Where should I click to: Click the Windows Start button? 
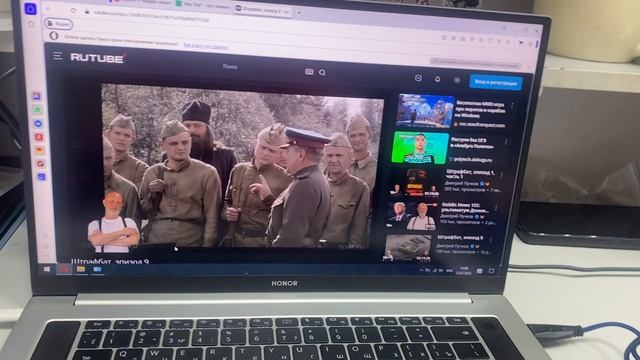[x=47, y=269]
